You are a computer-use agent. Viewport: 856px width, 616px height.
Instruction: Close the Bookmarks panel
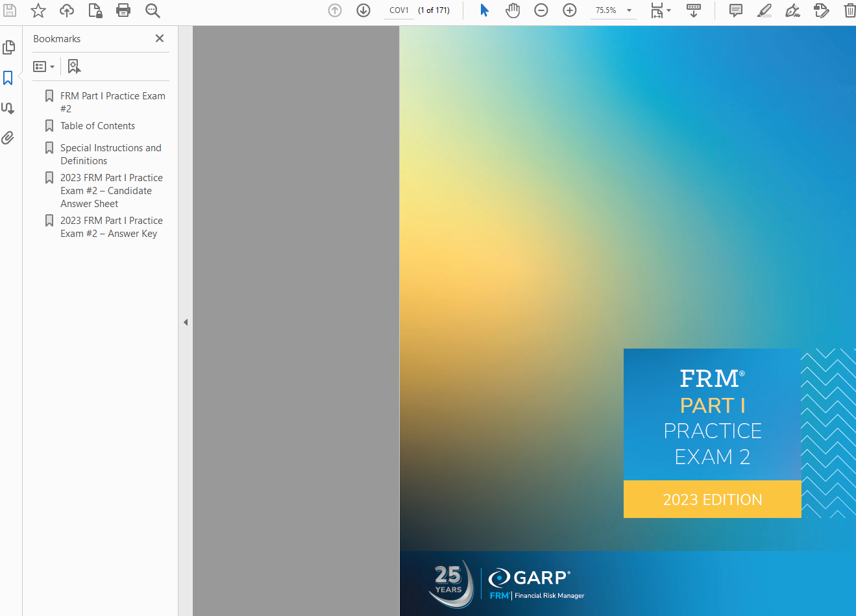coord(160,39)
